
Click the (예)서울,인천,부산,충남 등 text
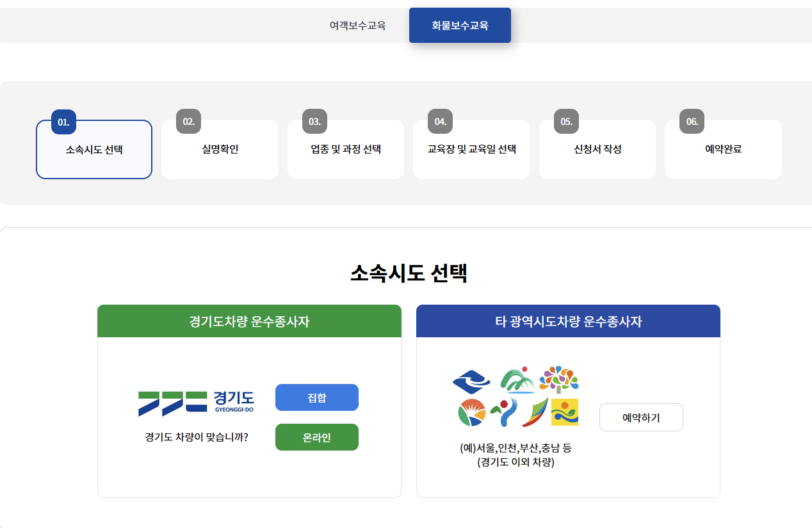coord(516,448)
